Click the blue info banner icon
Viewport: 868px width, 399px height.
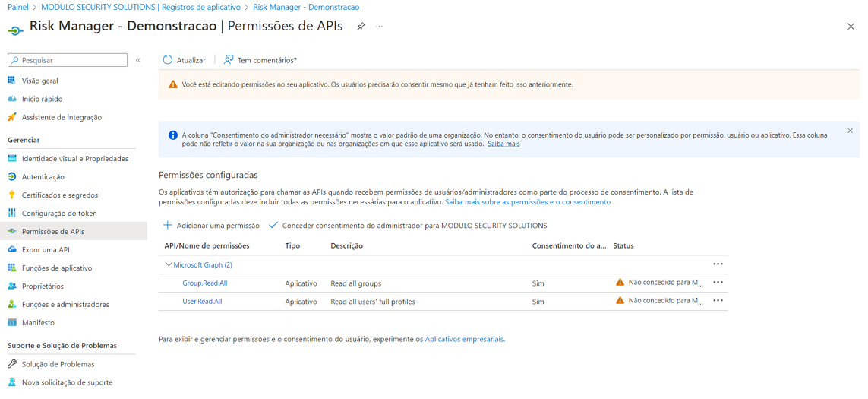[172, 135]
